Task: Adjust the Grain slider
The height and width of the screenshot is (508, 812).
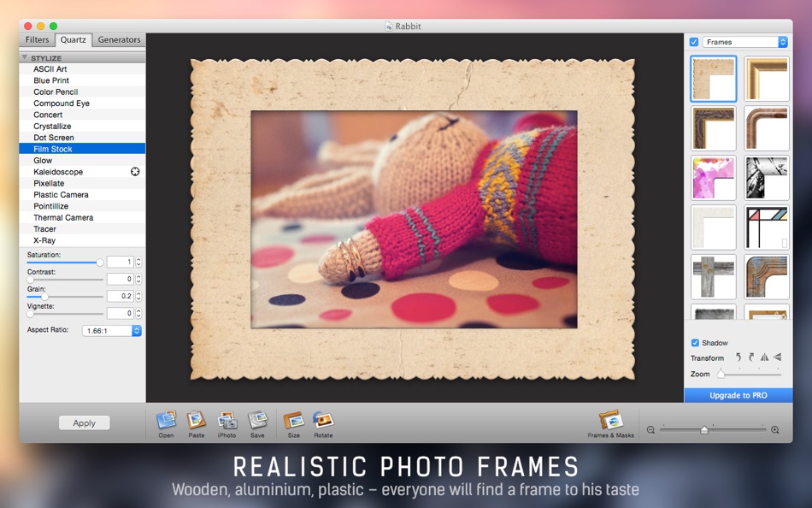Action: pos(65,297)
